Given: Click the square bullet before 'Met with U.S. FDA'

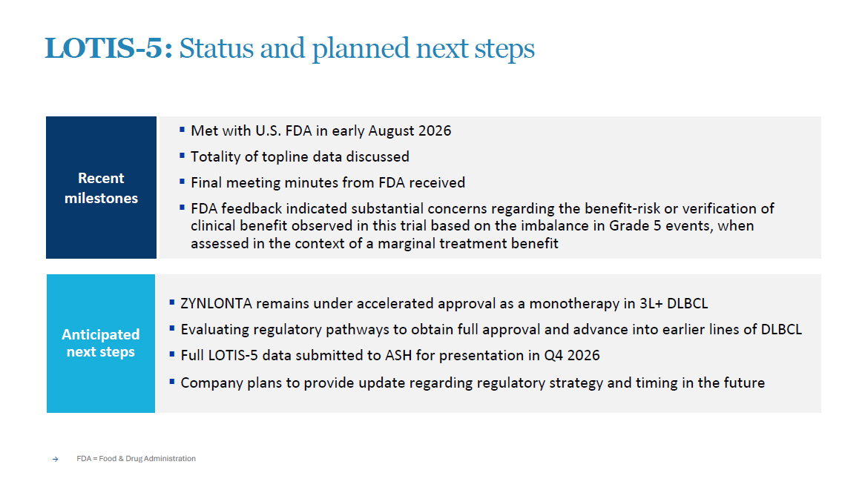Looking at the screenshot, I should click(x=182, y=130).
